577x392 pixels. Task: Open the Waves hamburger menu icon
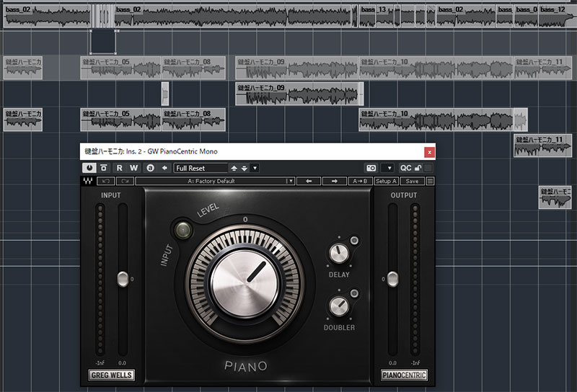[x=430, y=181]
